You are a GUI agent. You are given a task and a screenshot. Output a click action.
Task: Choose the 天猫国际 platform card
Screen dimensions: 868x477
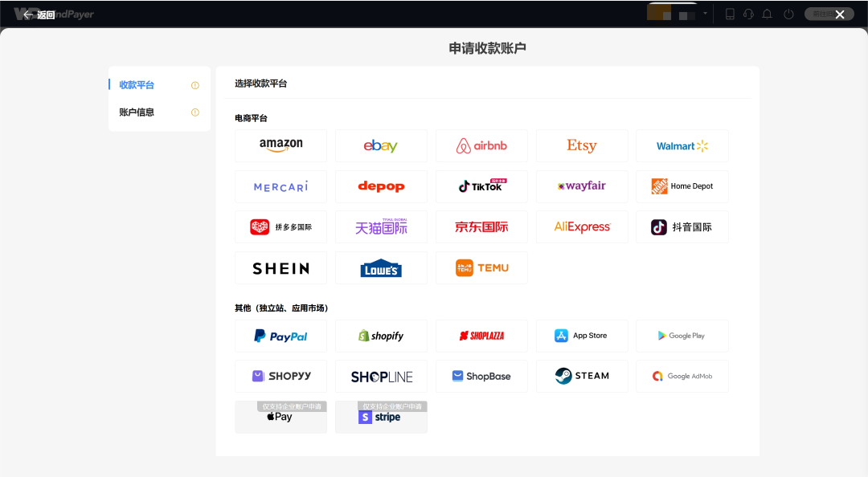pos(381,227)
